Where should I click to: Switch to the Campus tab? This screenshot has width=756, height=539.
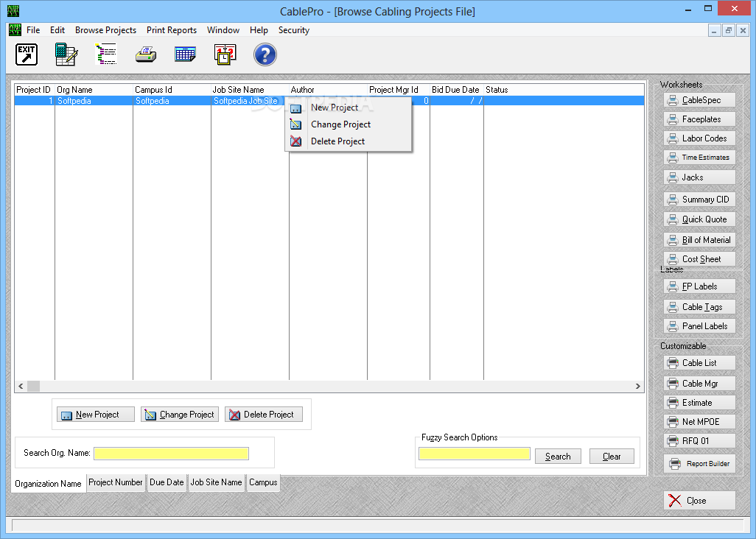[263, 482]
